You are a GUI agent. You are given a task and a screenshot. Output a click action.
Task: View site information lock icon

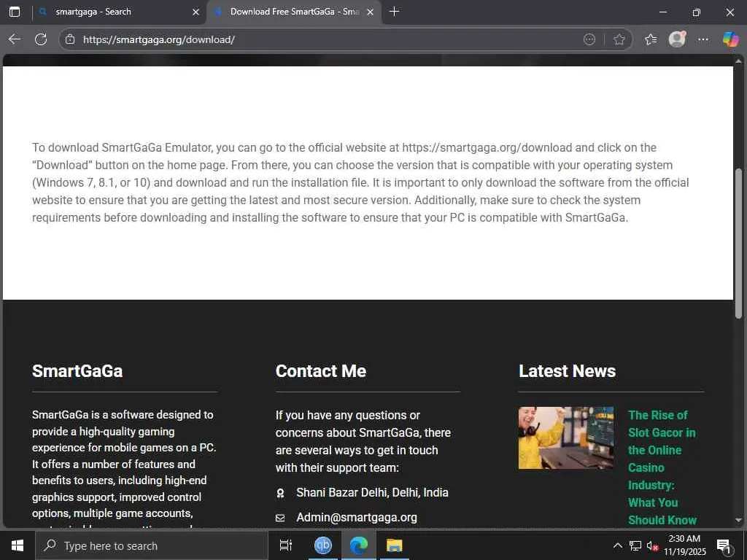[70, 39]
